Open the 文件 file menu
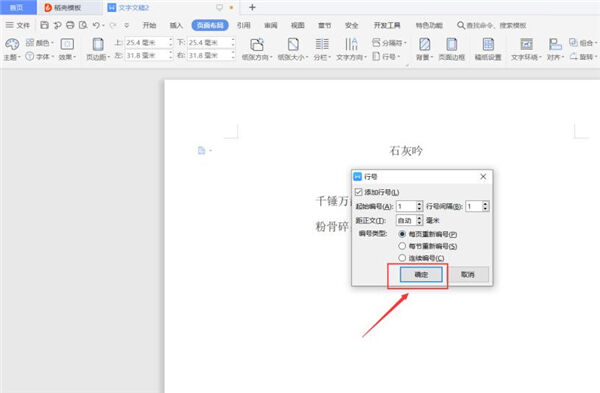This screenshot has width=600, height=393. pyautogui.click(x=18, y=25)
